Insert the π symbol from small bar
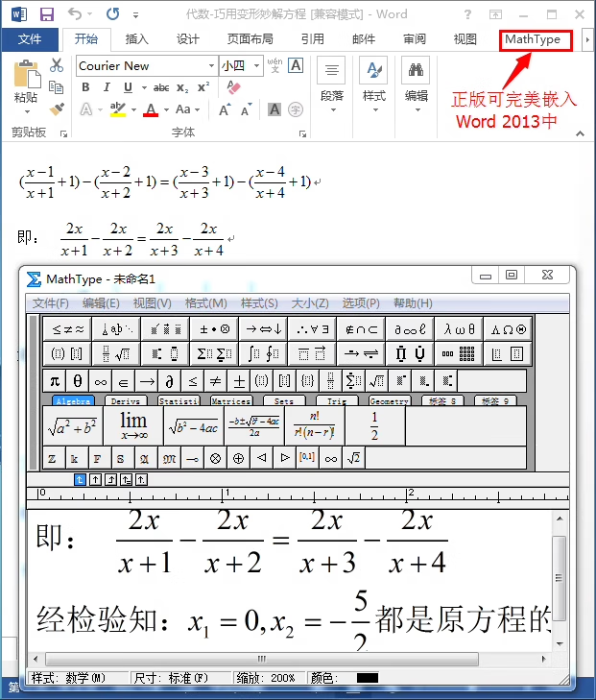 point(55,381)
